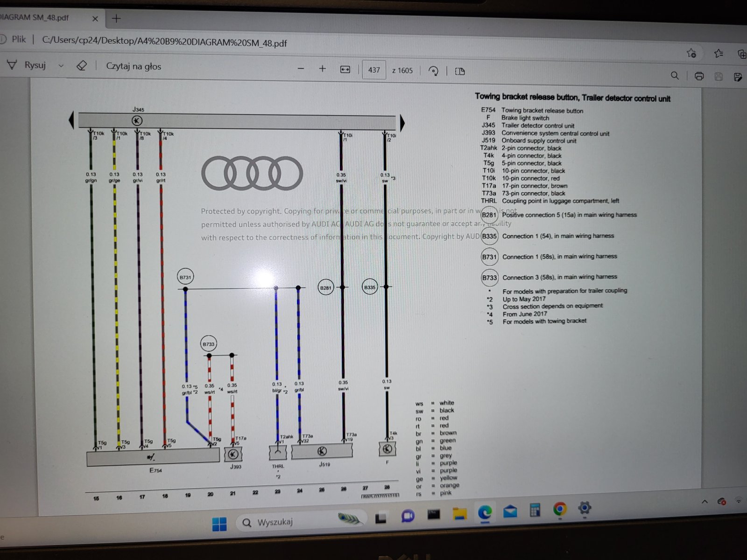Click the page number field showing 437
This screenshot has height=560, width=747.
[374, 70]
